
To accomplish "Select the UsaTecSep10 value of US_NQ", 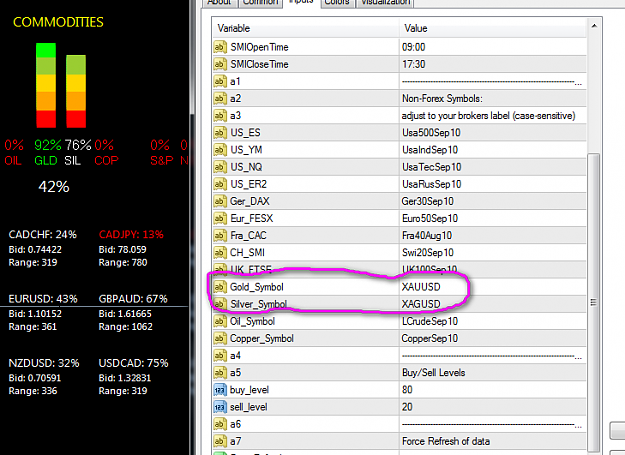I will tap(432, 167).
